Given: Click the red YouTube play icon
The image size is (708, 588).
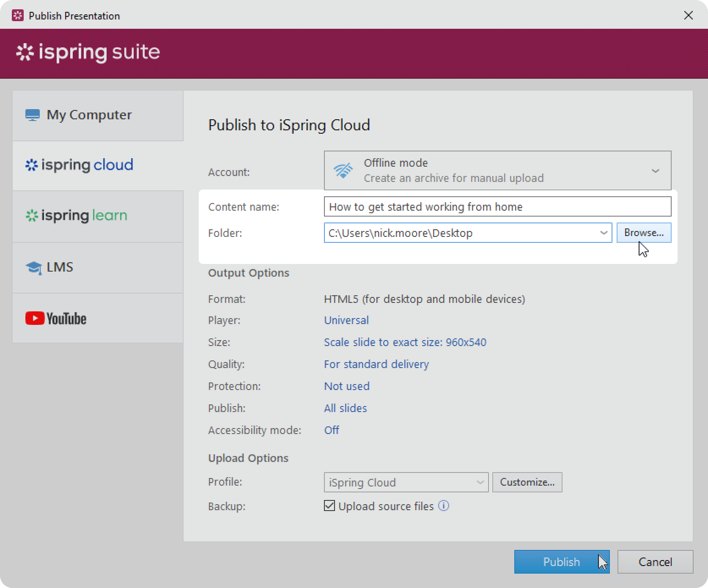Looking at the screenshot, I should click(35, 318).
